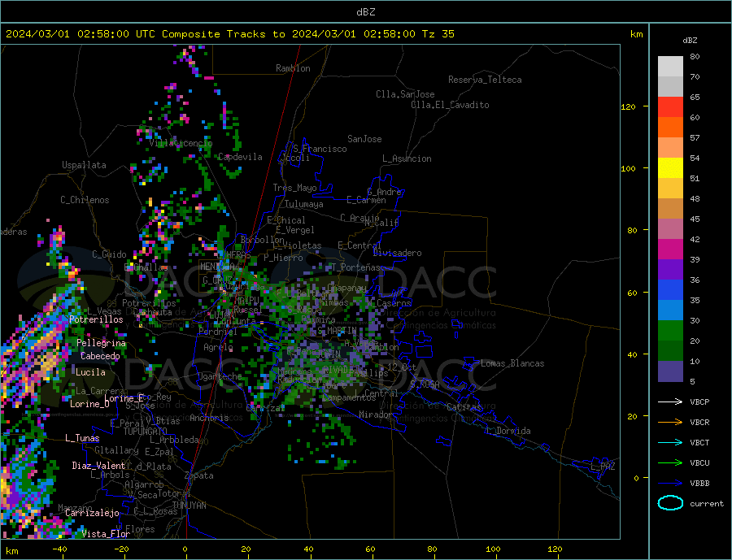
Task: Click the Tulumaya map label
Action: point(304,204)
